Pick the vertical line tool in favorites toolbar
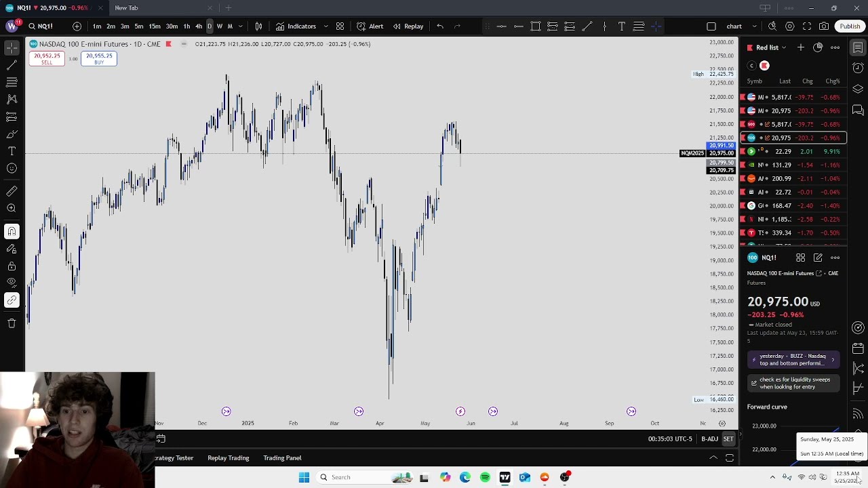868x488 pixels. [604, 26]
